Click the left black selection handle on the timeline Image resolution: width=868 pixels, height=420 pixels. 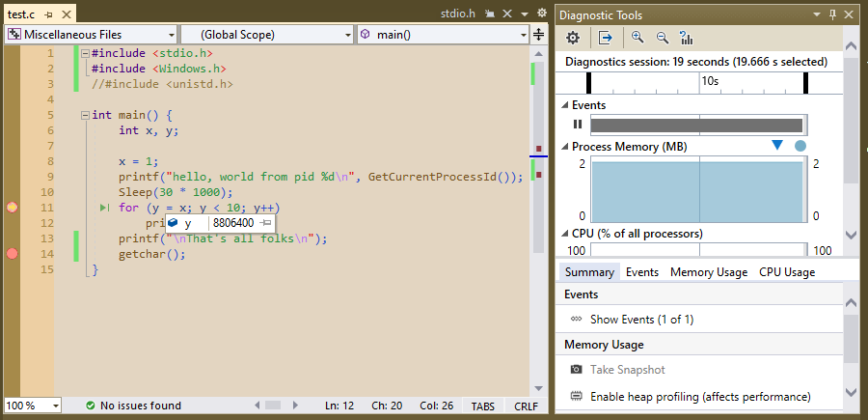point(589,83)
